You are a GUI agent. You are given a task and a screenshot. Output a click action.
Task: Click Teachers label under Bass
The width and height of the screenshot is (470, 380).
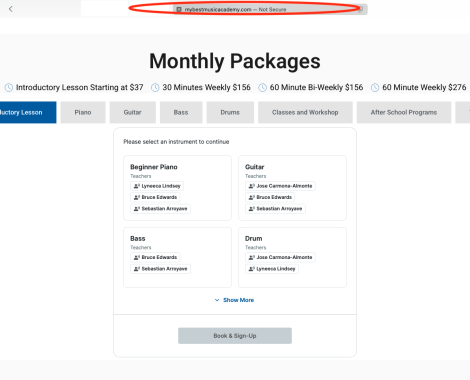141,247
